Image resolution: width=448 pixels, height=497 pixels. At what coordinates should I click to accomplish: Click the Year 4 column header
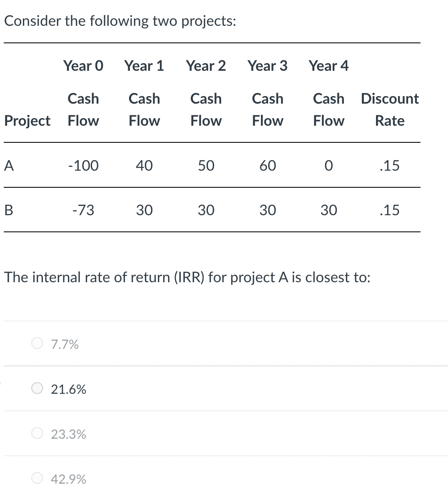point(329,66)
